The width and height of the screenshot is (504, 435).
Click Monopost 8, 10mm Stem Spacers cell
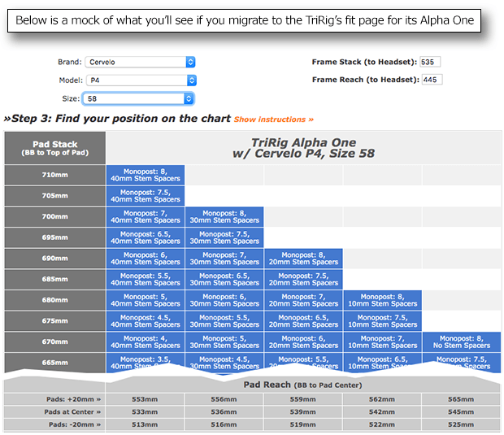pyautogui.click(x=381, y=300)
